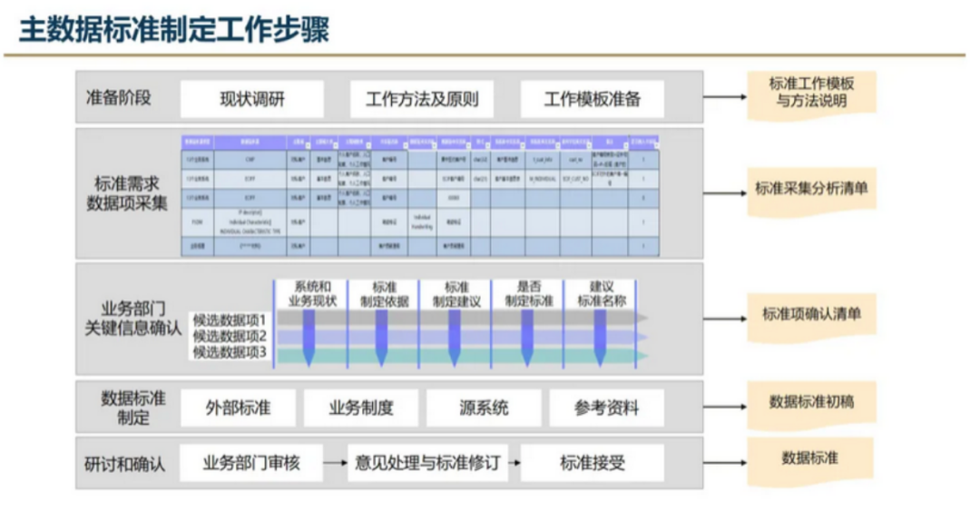Image resolution: width=980 pixels, height=512 pixels.
Task: Select the 标准项确认清单 output note
Action: coord(811,315)
